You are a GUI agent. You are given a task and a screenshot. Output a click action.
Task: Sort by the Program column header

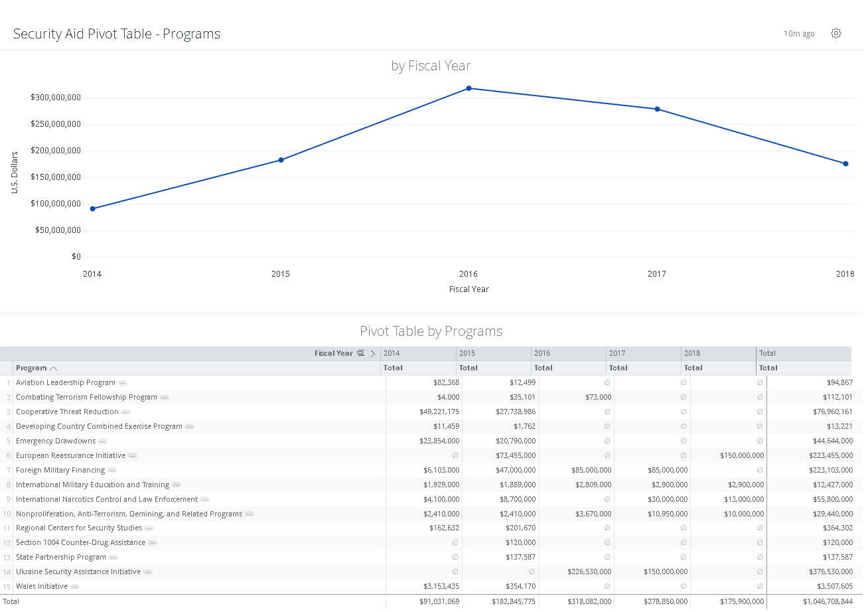[x=32, y=368]
